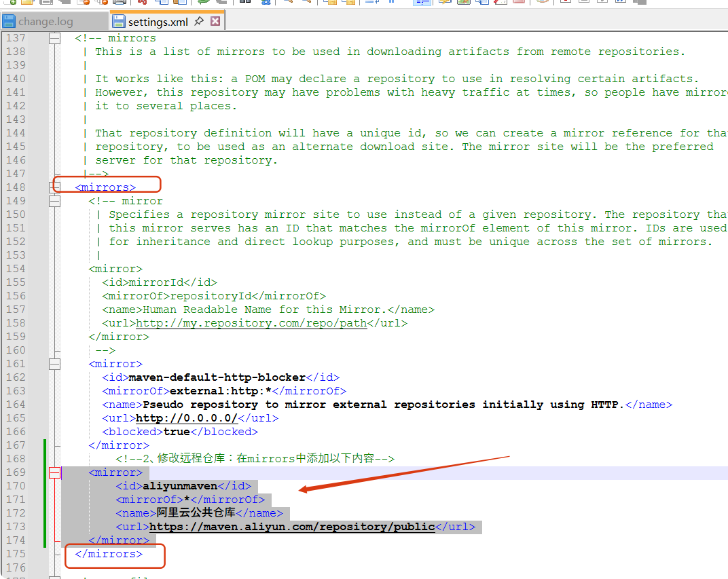Click the 'it to several places.' line
Image resolution: width=728 pixels, height=579 pixels.
(x=166, y=106)
